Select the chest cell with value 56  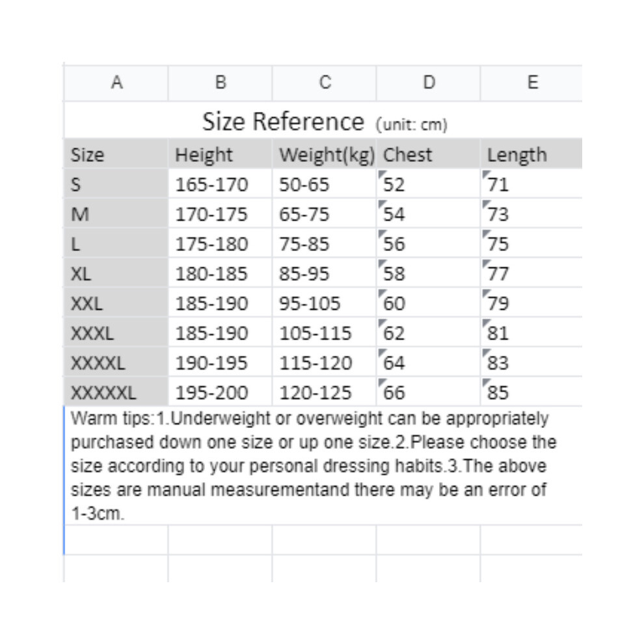429,244
